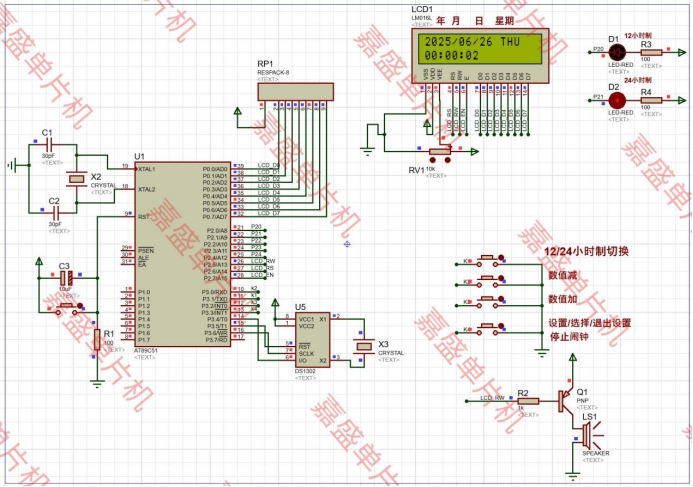693x487 pixels.
Task: Click the 'LCD_RW' net label near R2
Action: 492,398
